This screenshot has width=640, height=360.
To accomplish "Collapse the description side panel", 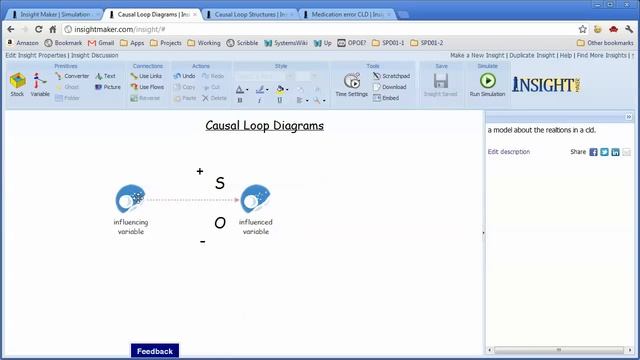I will pyautogui.click(x=629, y=117).
